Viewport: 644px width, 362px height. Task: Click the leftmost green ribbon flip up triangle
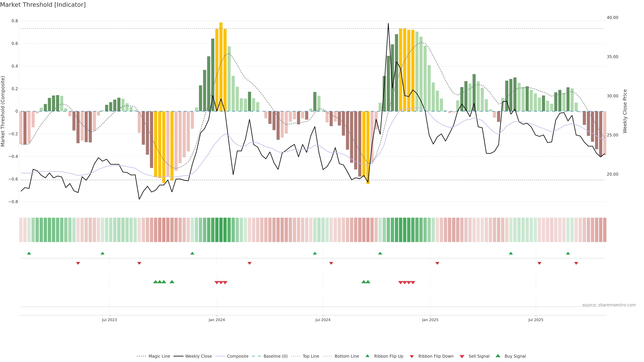[x=29, y=253]
